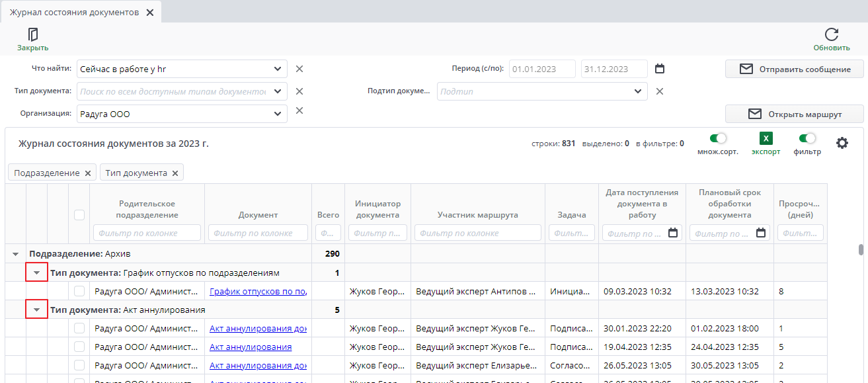Open the График отпусков document link
The height and width of the screenshot is (383, 868).
tap(258, 292)
